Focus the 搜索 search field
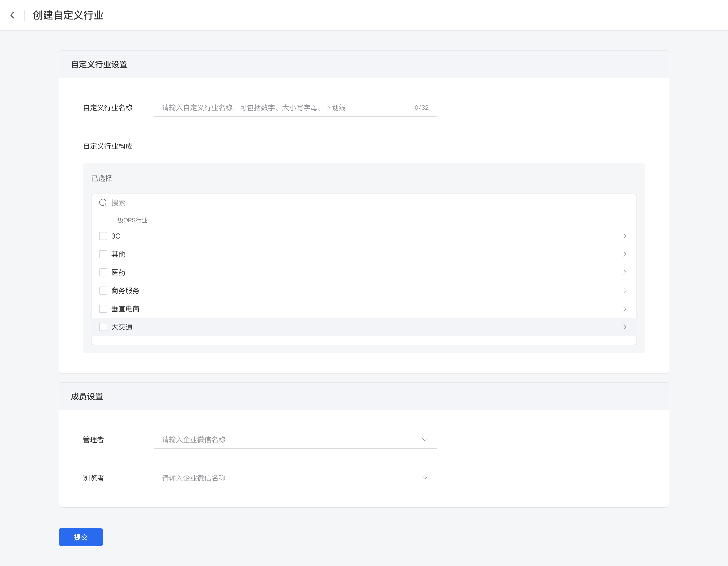 364,203
